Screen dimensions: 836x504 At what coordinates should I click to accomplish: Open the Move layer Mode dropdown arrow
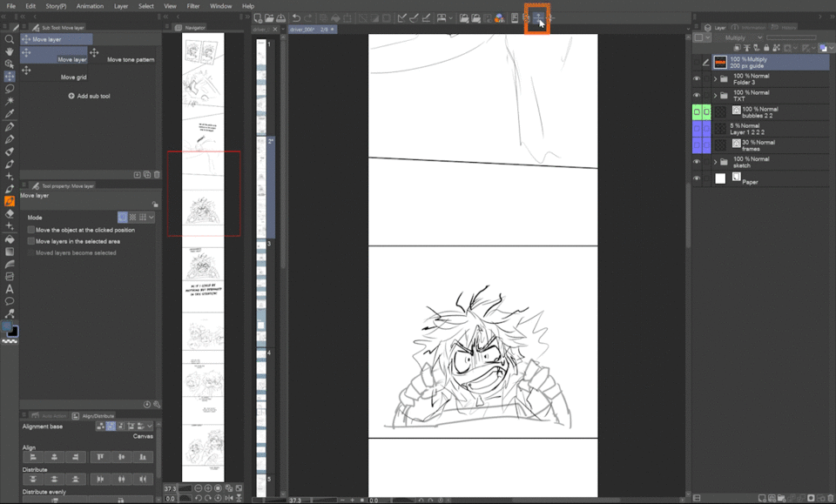[x=152, y=218]
